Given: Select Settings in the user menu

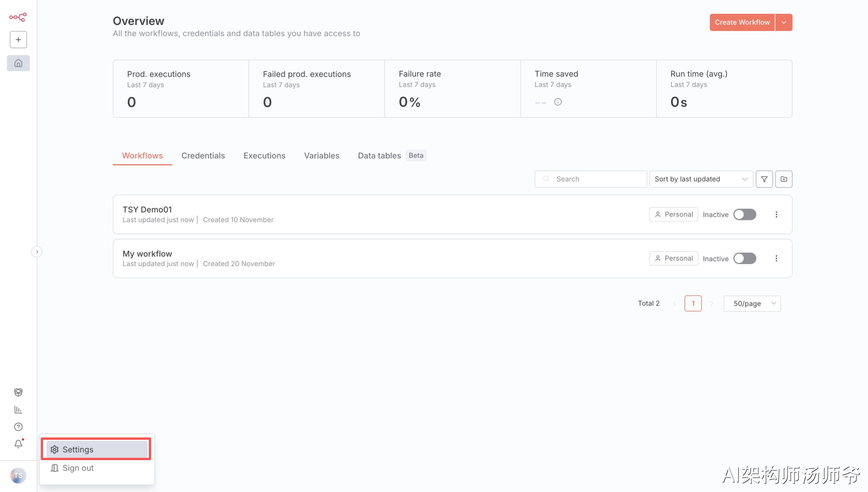Looking at the screenshot, I should 96,449.
